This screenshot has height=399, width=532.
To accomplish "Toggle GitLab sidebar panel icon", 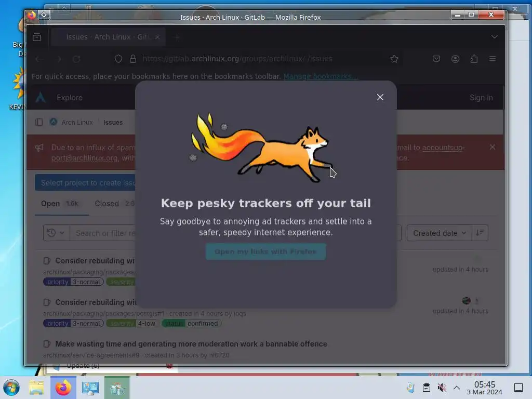I will tap(39, 122).
